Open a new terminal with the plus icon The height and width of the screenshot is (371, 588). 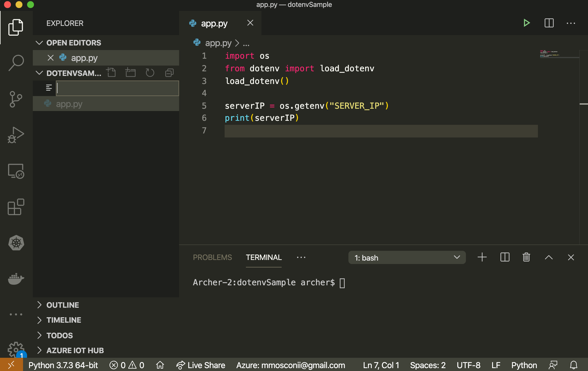click(x=482, y=257)
